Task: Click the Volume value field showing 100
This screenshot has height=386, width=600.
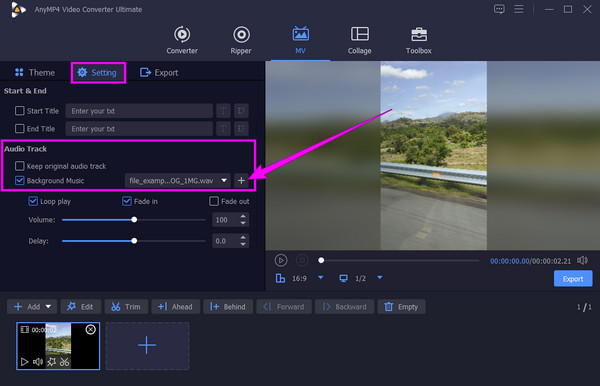Action: [x=226, y=220]
